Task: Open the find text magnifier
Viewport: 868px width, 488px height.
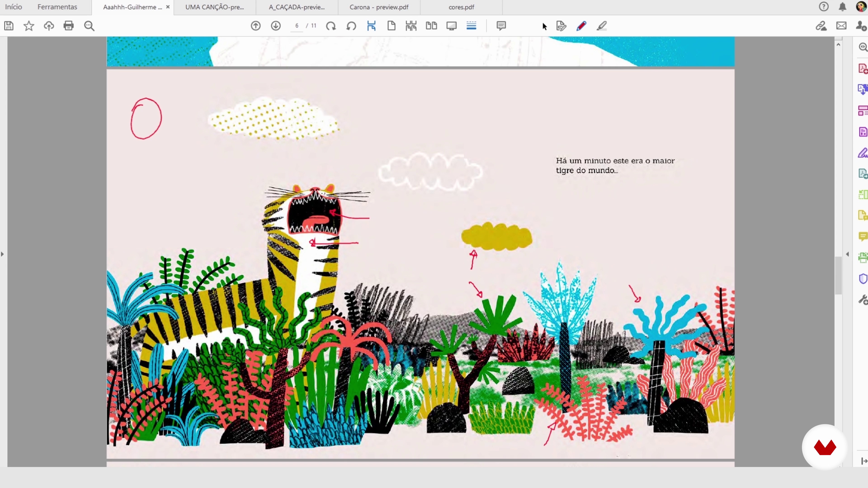Action: pos(89,26)
